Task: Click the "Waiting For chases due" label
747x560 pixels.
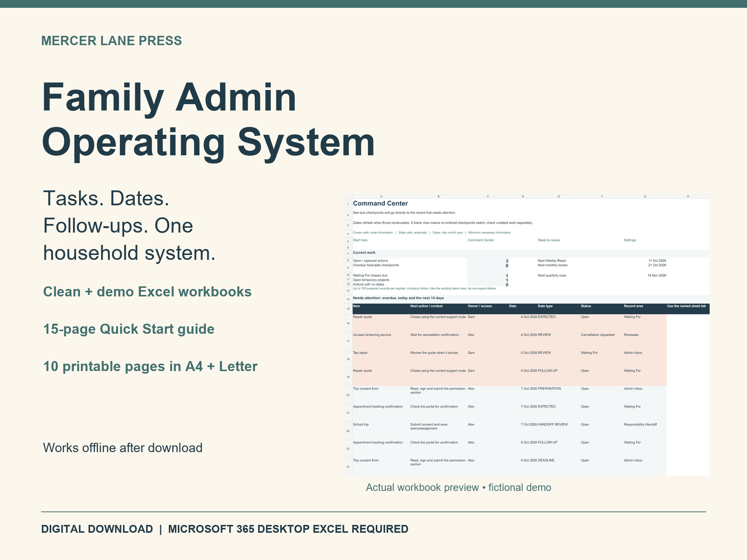Action: pos(370,276)
